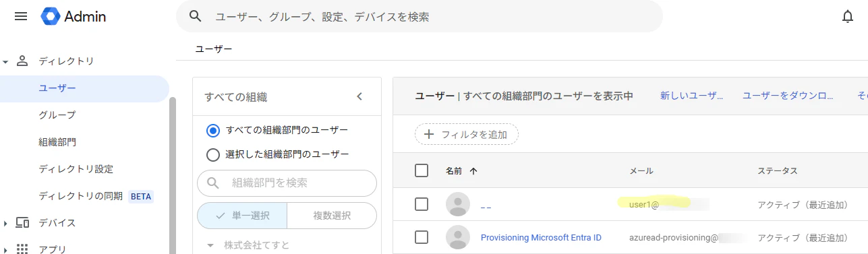868x254 pixels.
Task: Open ユーザー in the sidebar
Action: (x=84, y=88)
